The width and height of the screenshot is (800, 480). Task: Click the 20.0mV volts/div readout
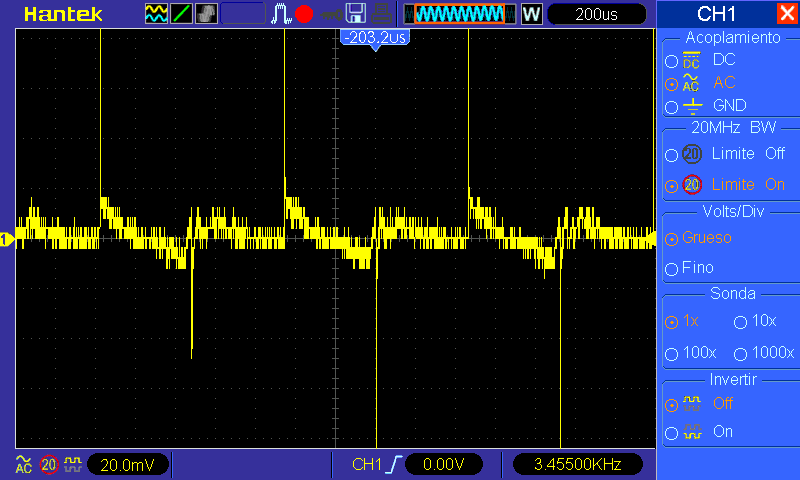coord(128,465)
